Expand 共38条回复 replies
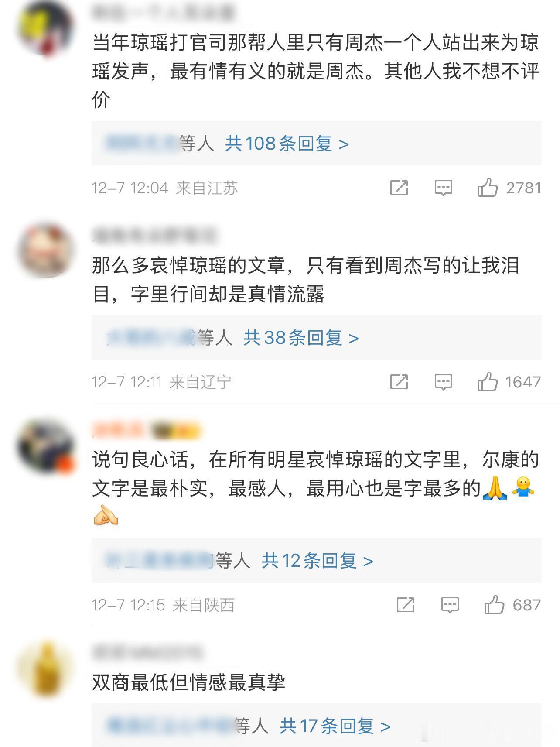 (301, 337)
